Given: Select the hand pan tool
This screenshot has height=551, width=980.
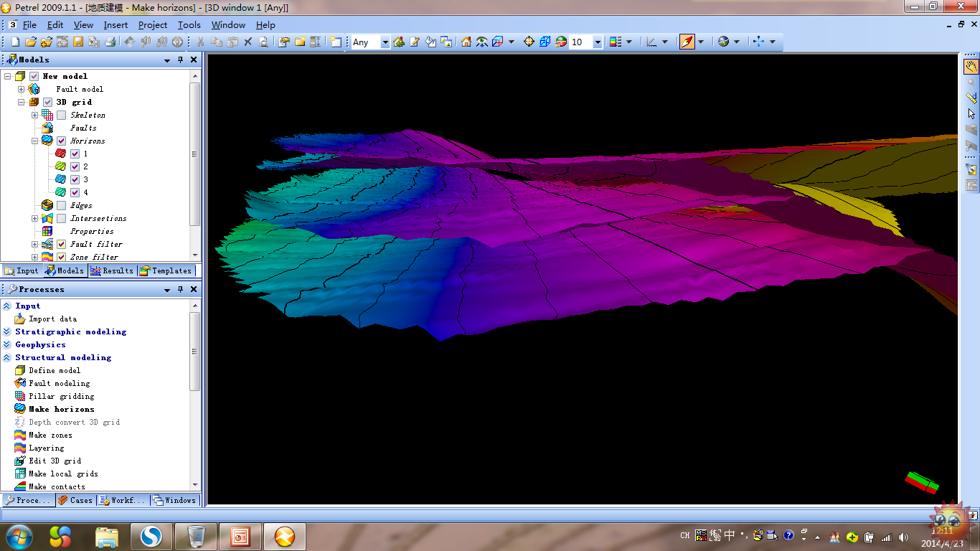Looking at the screenshot, I should pyautogui.click(x=971, y=67).
